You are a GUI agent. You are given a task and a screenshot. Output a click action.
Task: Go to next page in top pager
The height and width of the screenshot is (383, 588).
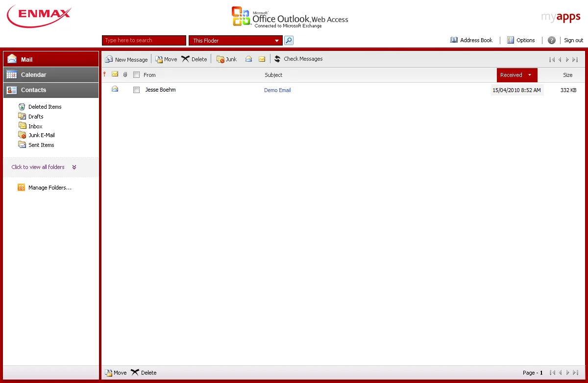(x=567, y=60)
